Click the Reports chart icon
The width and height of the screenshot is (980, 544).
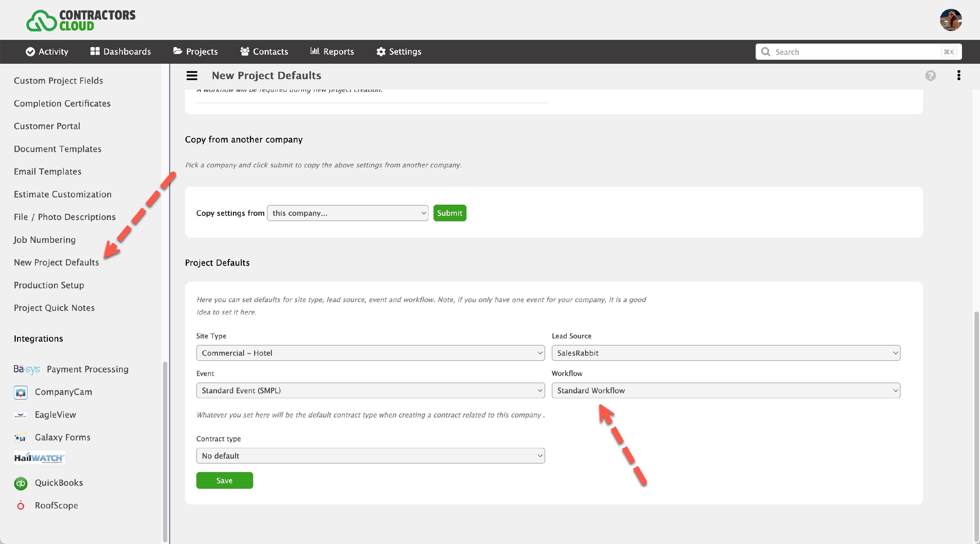coord(315,51)
